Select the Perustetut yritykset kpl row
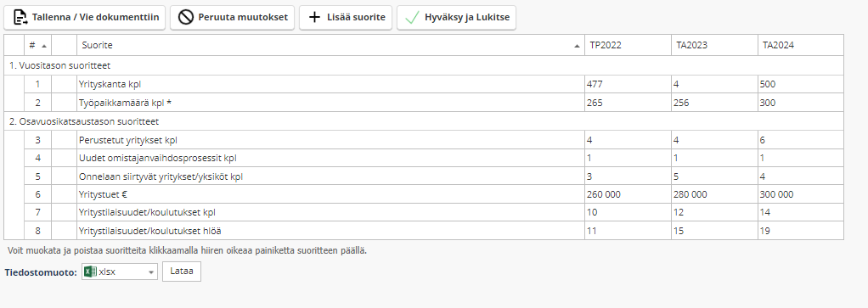868x308 pixels. coord(424,140)
